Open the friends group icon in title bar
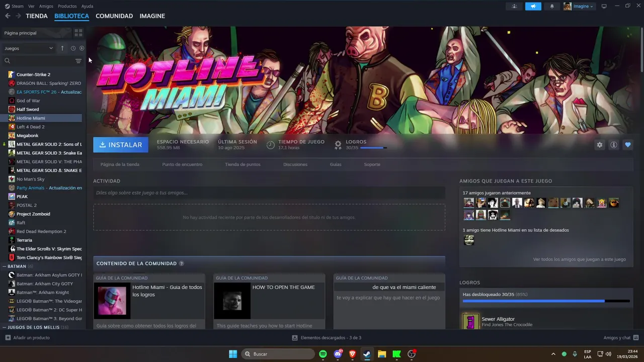The image size is (644, 362). click(x=514, y=6)
